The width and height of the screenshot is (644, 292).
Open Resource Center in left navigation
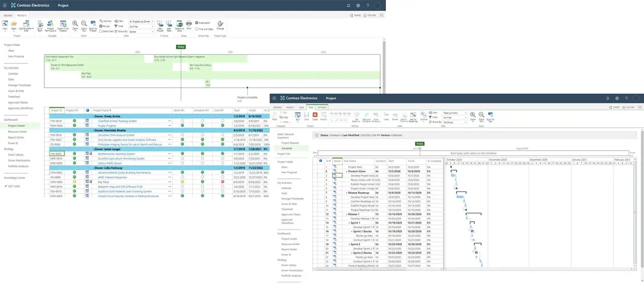pos(17,131)
